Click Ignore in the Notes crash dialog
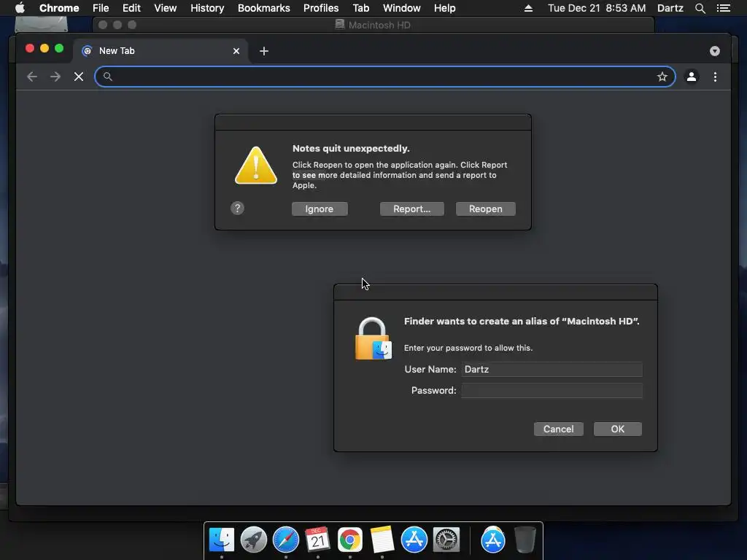Image resolution: width=747 pixels, height=560 pixels. coord(320,209)
